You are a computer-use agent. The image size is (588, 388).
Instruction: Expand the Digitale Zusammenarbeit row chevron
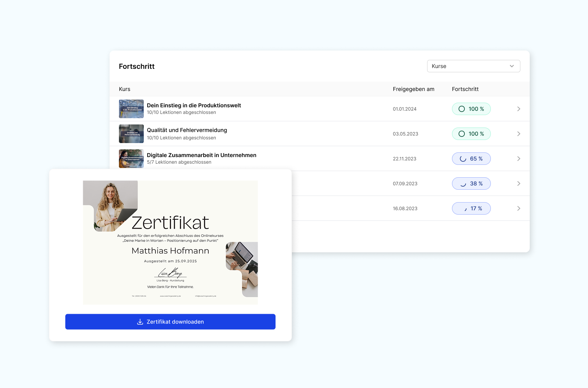click(x=518, y=159)
